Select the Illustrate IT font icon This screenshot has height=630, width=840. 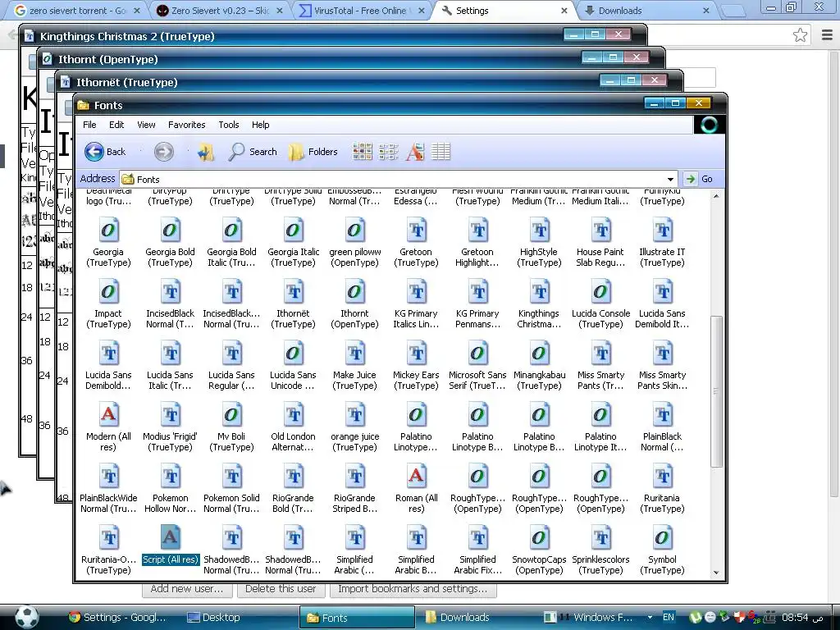[x=663, y=231]
